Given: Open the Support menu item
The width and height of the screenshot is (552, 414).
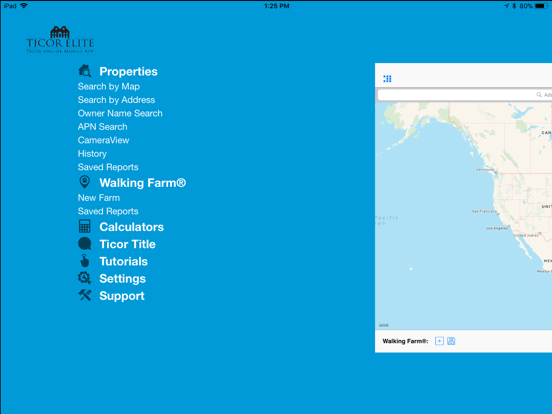Looking at the screenshot, I should 122,296.
